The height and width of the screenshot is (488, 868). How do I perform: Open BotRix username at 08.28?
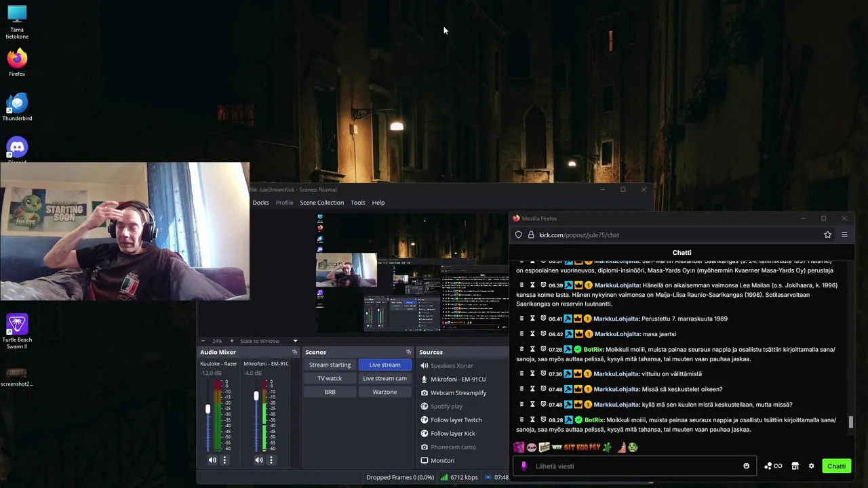(594, 420)
